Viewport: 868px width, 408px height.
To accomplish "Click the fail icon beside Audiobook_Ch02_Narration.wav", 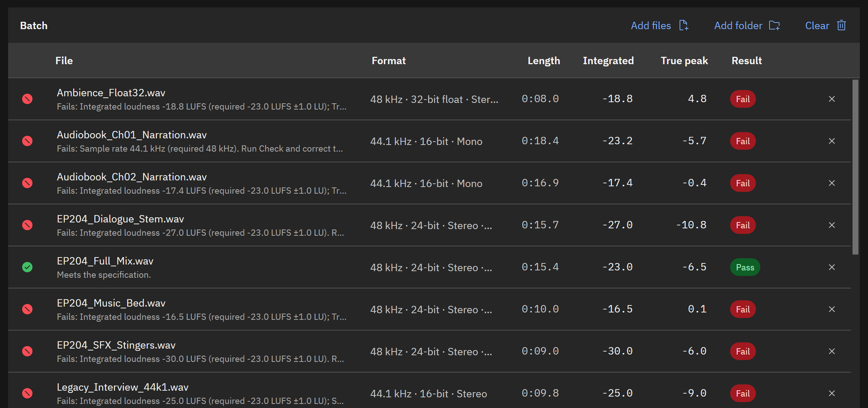I will click(x=27, y=183).
